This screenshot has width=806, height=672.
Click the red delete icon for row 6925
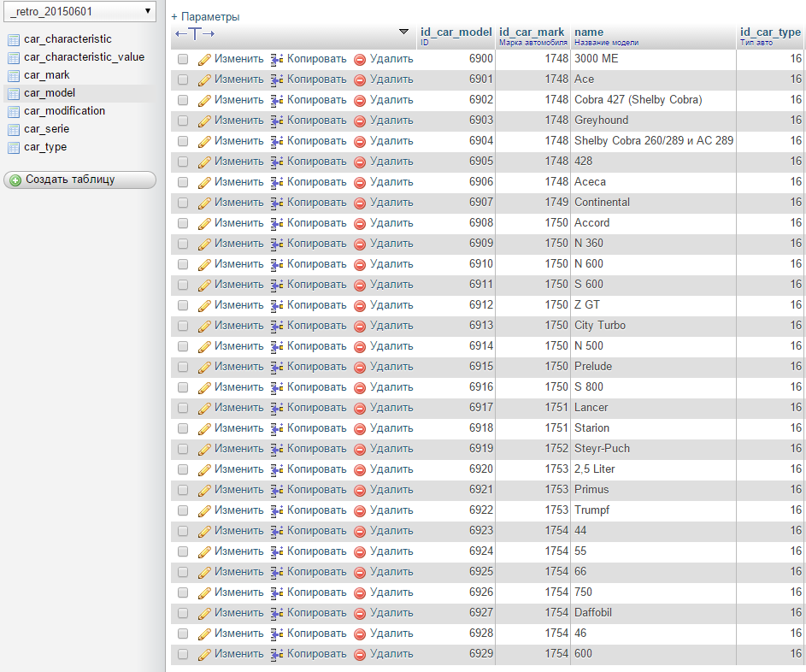click(x=360, y=572)
